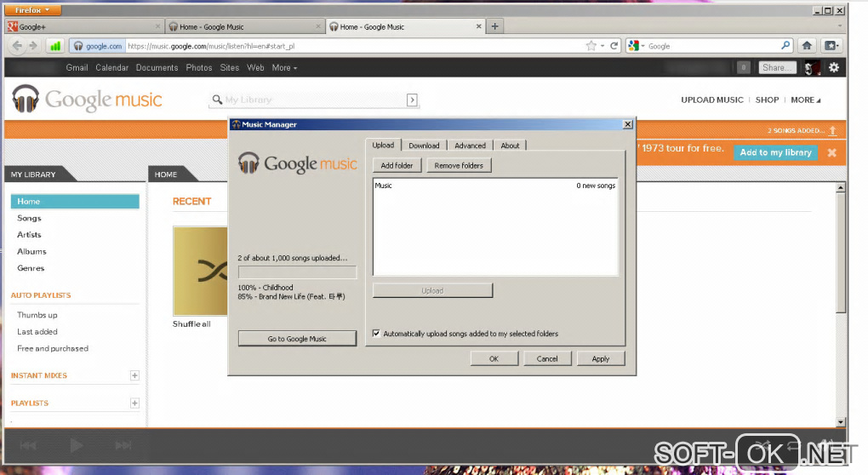Switch to the Download tab
The width and height of the screenshot is (868, 475).
424,146
